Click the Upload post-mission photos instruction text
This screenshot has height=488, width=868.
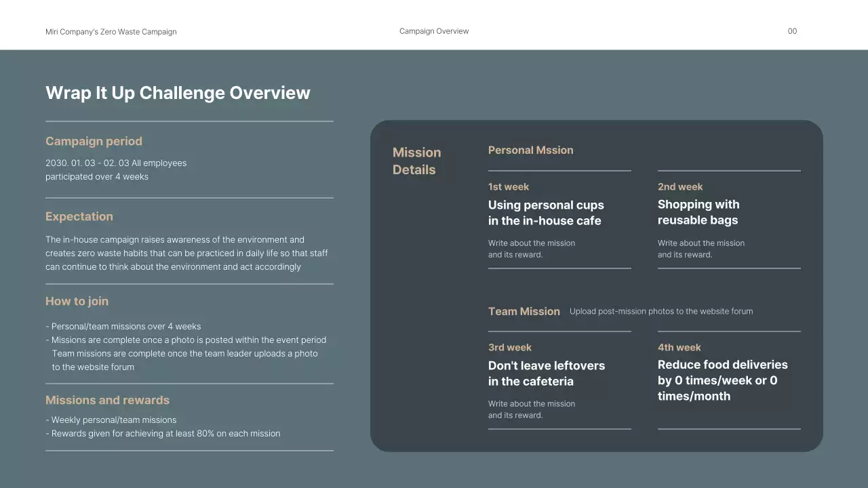(660, 311)
